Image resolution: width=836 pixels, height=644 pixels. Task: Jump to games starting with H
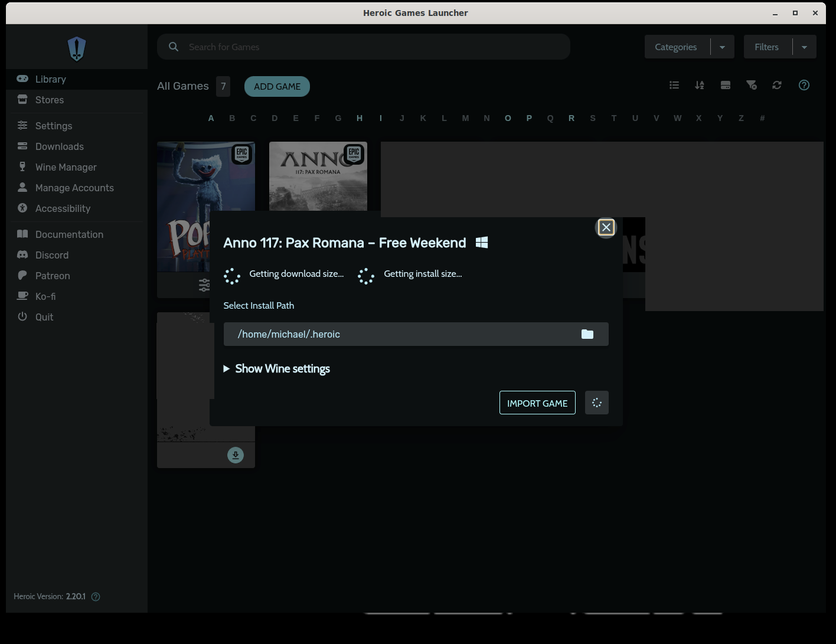360,118
